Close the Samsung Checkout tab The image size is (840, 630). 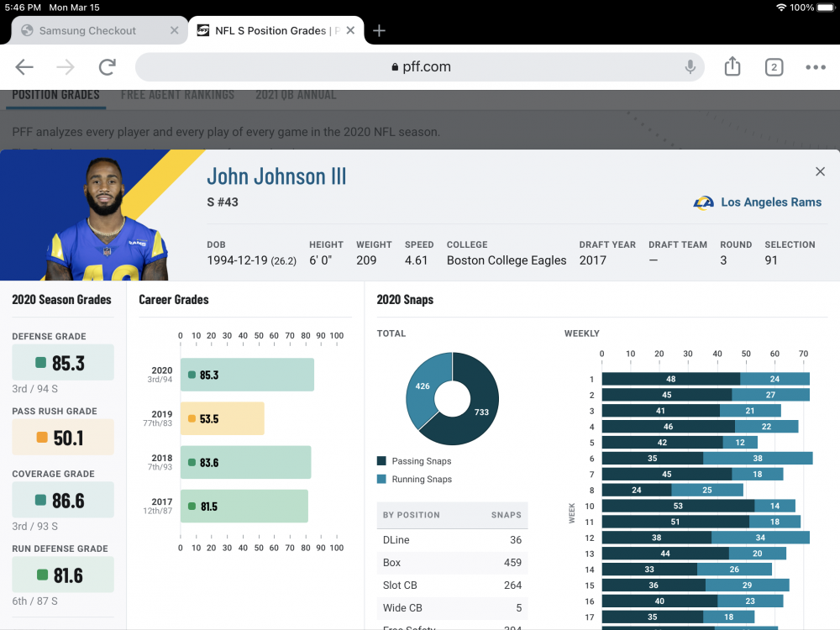[174, 30]
